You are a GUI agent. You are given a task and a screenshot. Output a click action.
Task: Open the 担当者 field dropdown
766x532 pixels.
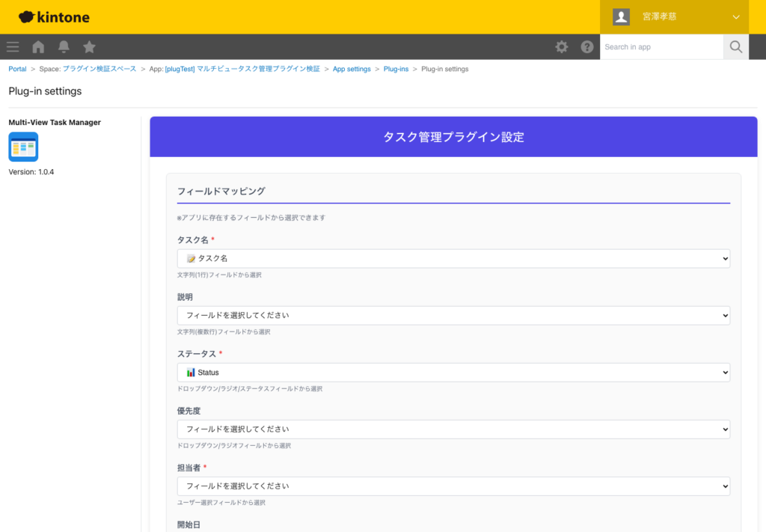pos(453,486)
